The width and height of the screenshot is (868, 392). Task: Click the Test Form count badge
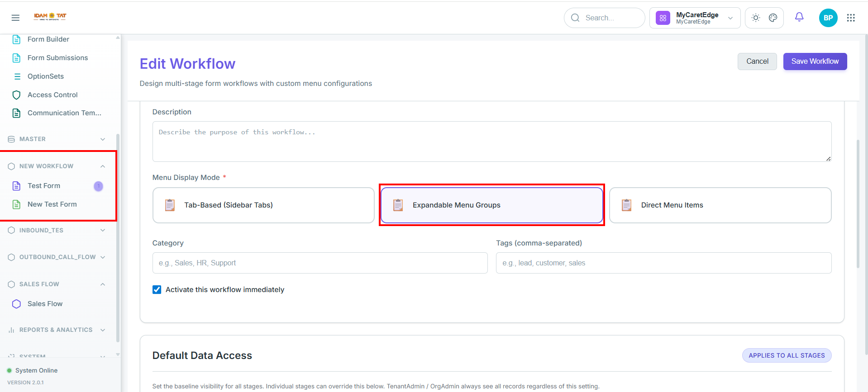click(98, 186)
